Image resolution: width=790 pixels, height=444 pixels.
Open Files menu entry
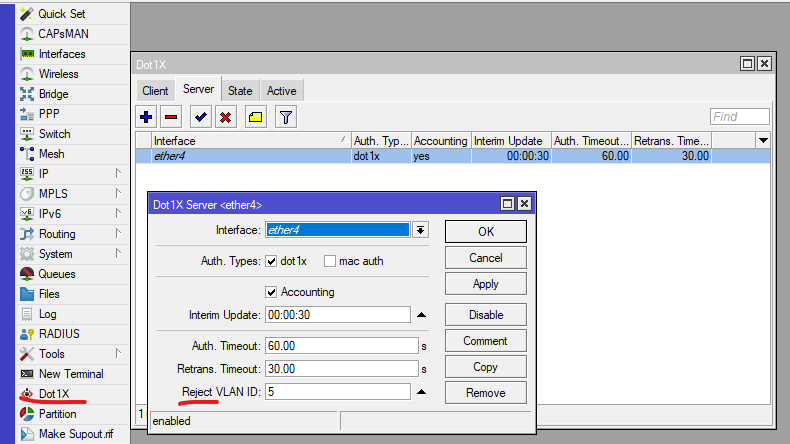[x=49, y=294]
